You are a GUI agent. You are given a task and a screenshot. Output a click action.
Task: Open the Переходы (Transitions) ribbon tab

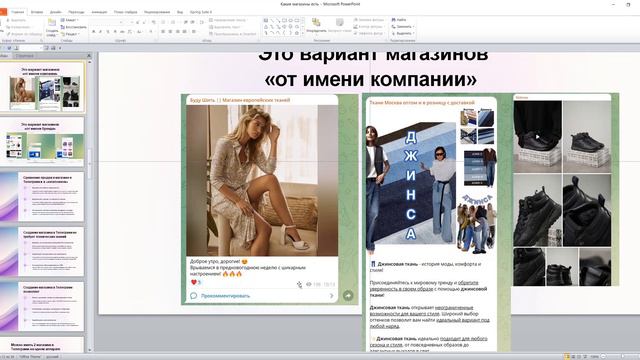(76, 12)
